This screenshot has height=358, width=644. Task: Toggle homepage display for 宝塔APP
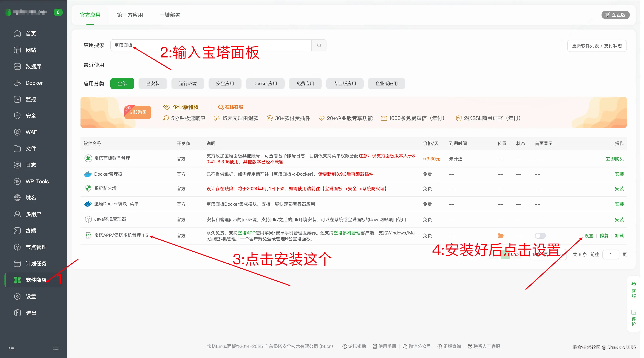click(540, 236)
